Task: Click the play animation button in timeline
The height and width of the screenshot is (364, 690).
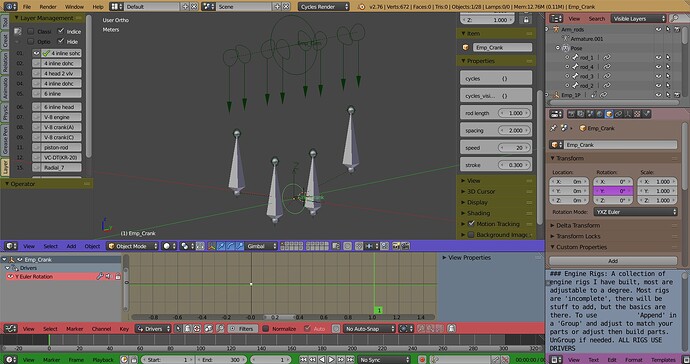Action: tap(331, 360)
